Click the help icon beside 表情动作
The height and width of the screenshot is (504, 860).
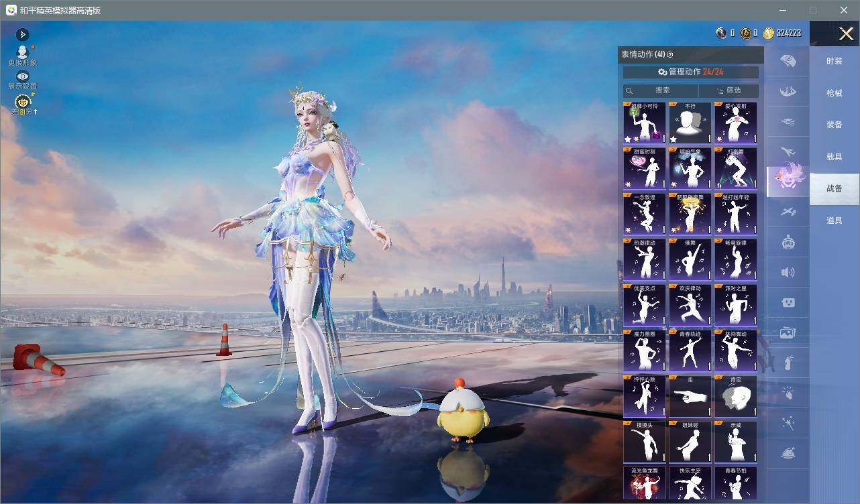click(x=669, y=55)
